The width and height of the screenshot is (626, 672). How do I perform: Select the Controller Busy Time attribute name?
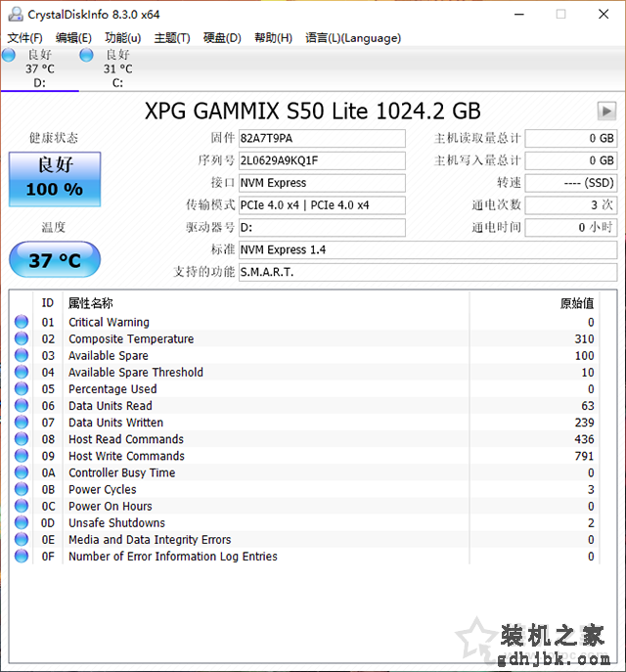click(x=121, y=472)
